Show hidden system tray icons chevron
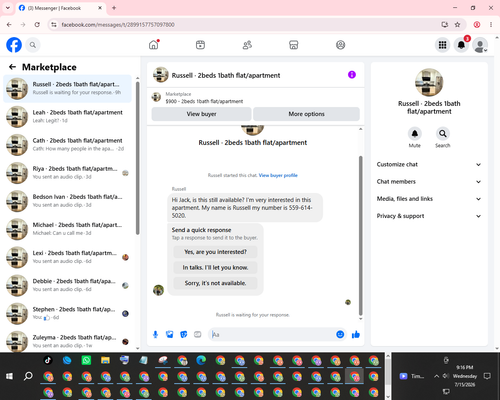Screen dimensions: 500x400 (x=436, y=376)
